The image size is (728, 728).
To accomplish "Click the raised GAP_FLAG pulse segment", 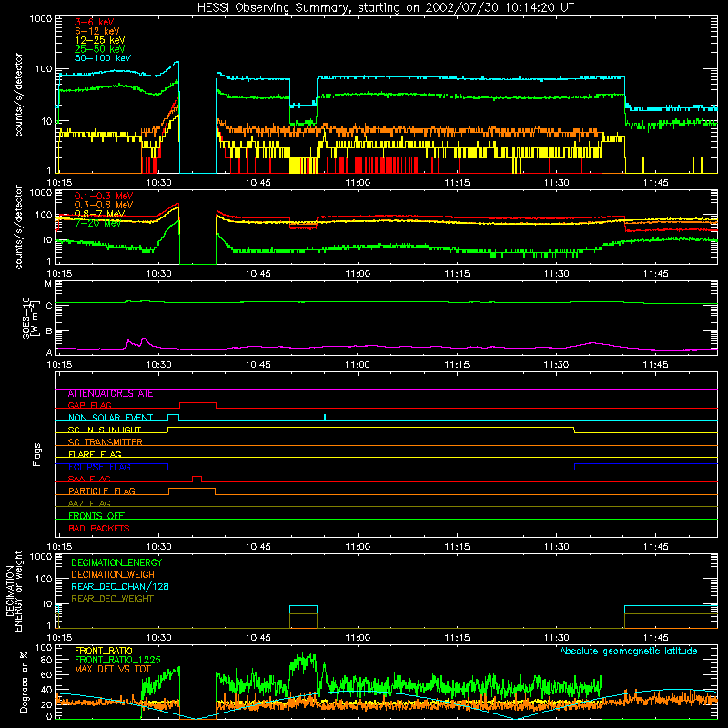I will [x=197, y=403].
